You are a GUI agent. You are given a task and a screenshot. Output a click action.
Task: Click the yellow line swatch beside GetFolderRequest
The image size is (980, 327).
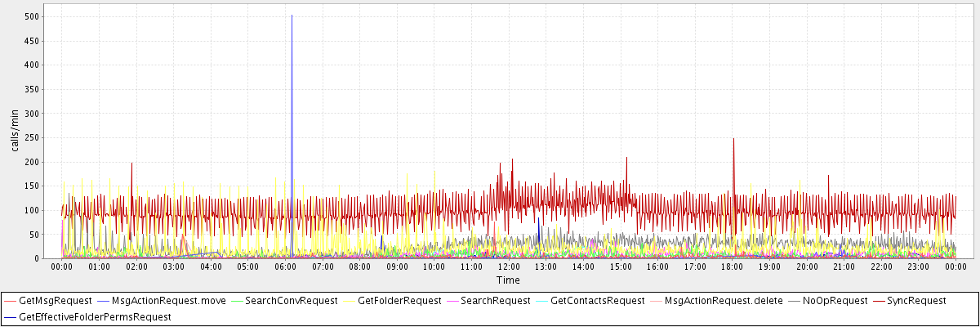pos(350,301)
